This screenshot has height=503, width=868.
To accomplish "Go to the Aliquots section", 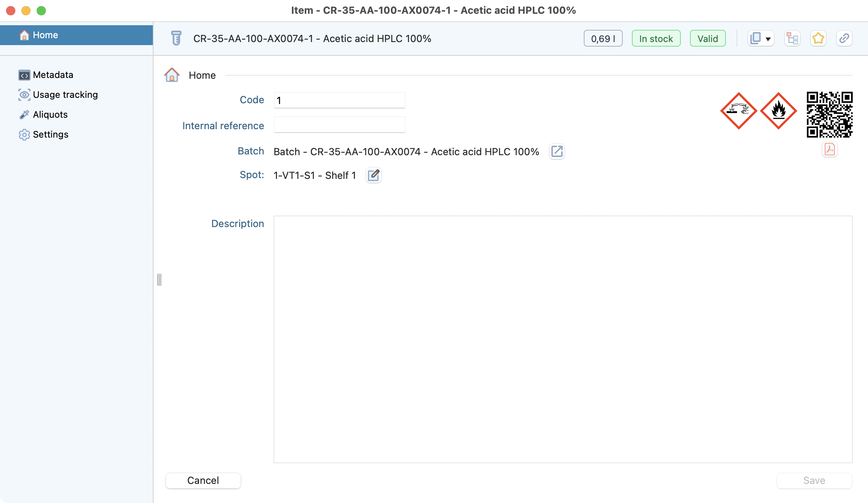I will coord(50,115).
